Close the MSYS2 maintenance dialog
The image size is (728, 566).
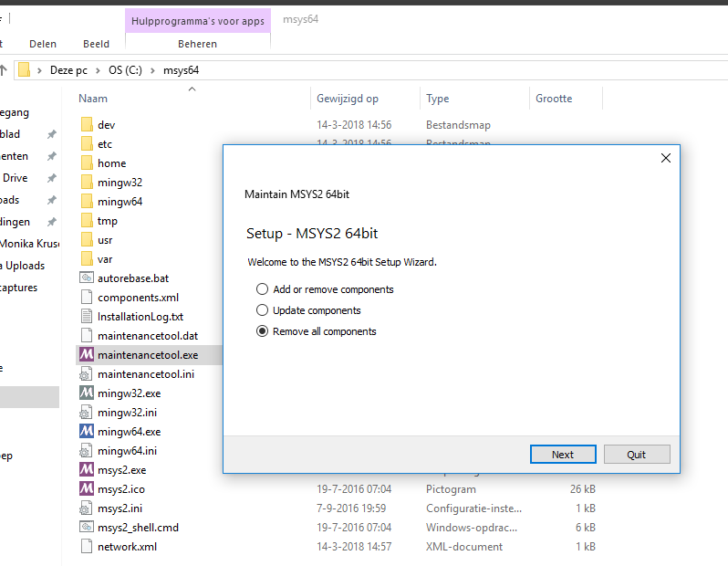tap(665, 158)
